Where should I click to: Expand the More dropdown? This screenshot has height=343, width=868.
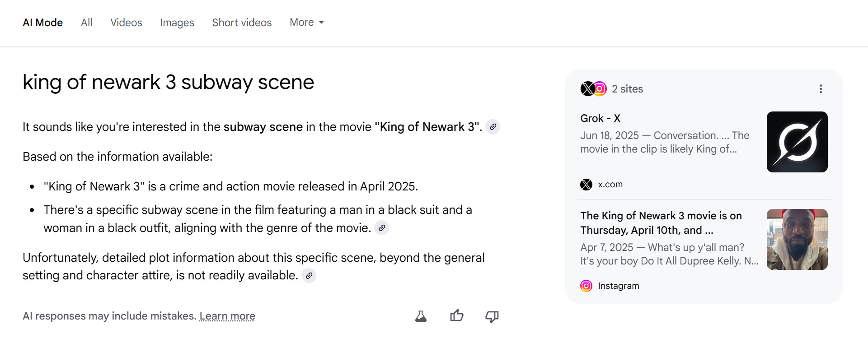307,23
